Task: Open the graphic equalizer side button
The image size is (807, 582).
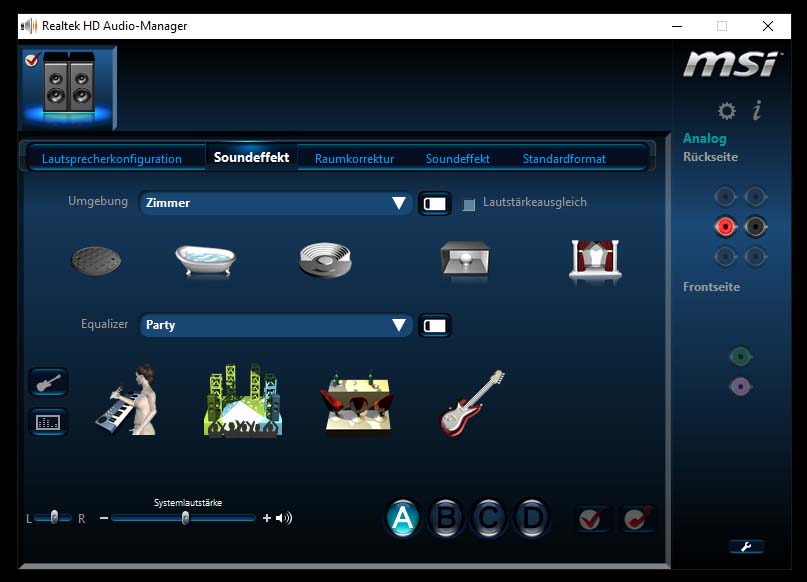Action: click(48, 422)
